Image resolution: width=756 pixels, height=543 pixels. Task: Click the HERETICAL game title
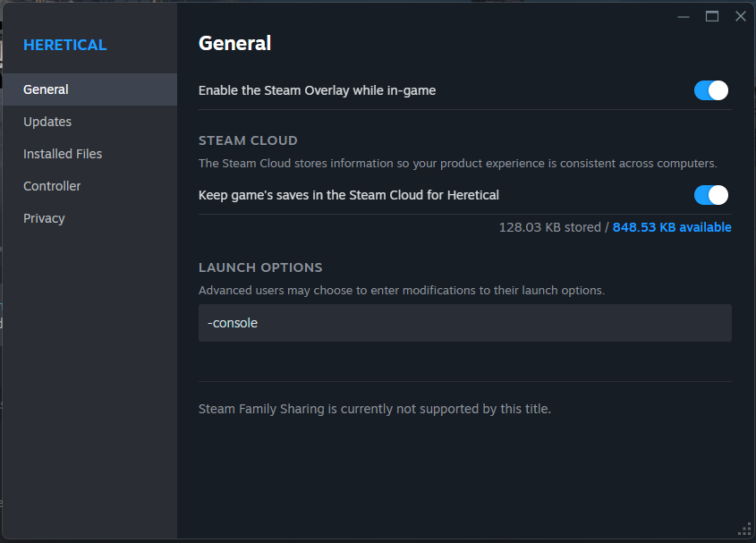pyautogui.click(x=64, y=45)
